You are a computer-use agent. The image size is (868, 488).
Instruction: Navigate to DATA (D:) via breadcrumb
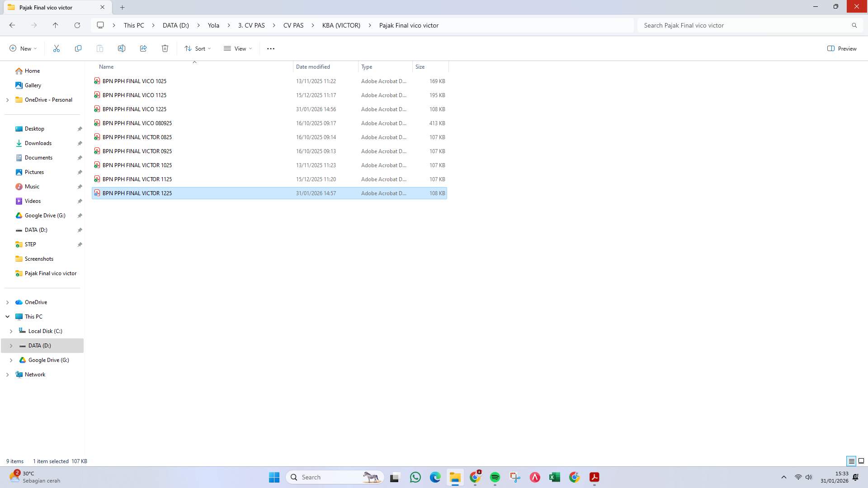(175, 25)
